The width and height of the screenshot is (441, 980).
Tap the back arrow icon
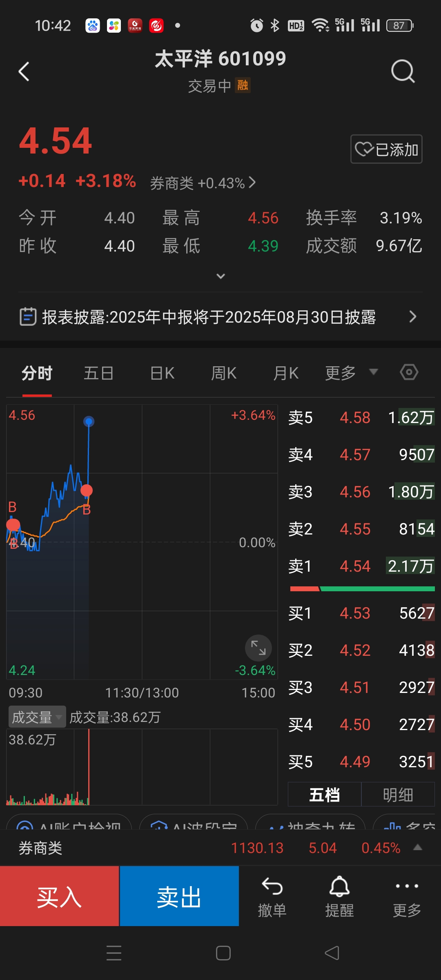(x=24, y=71)
